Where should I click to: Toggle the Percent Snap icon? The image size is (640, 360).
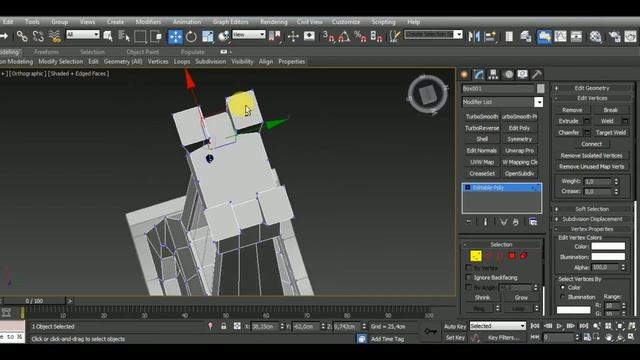[360, 37]
